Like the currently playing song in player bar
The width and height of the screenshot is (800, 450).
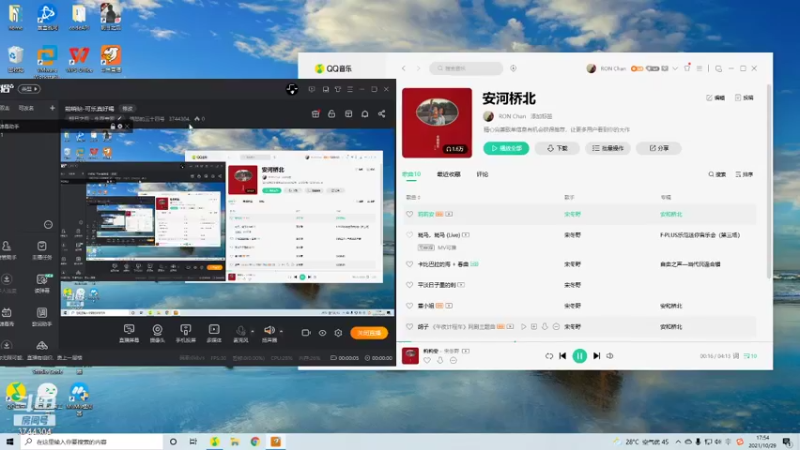click(427, 361)
